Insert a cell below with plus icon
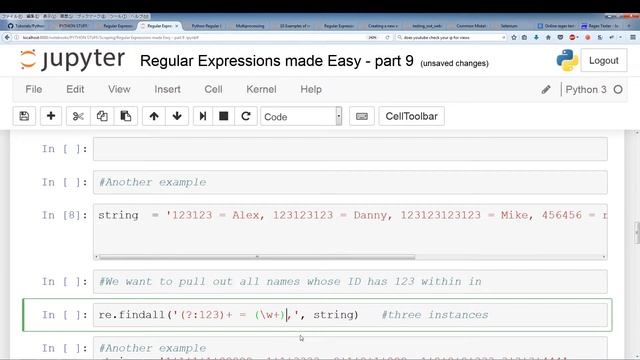The height and width of the screenshot is (360, 640). click(51, 116)
